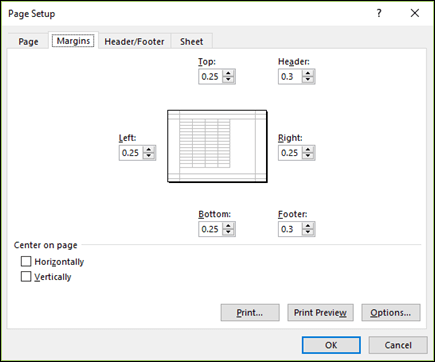This screenshot has height=362, width=435.
Task: Cancel the Page Setup dialog
Action: [398, 345]
